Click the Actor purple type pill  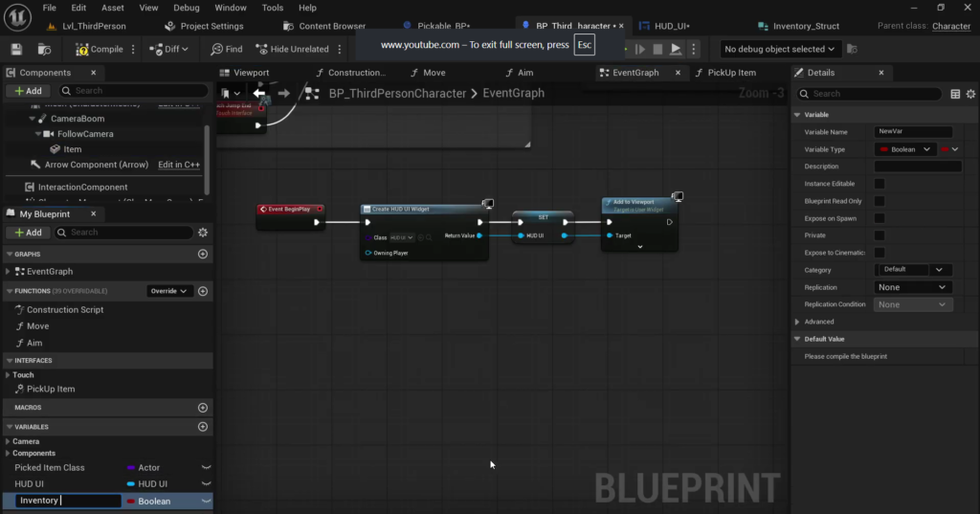[130, 468]
